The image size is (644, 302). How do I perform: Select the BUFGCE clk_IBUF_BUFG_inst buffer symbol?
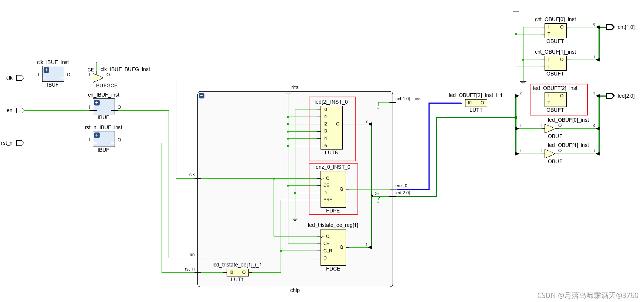pyautogui.click(x=98, y=78)
